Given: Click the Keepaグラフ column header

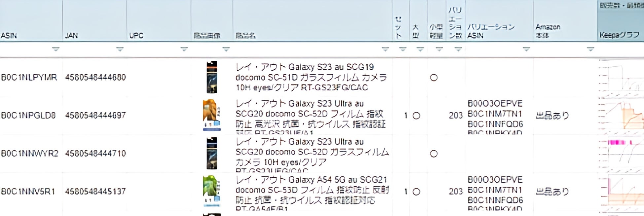Looking at the screenshot, I should click(x=620, y=35).
